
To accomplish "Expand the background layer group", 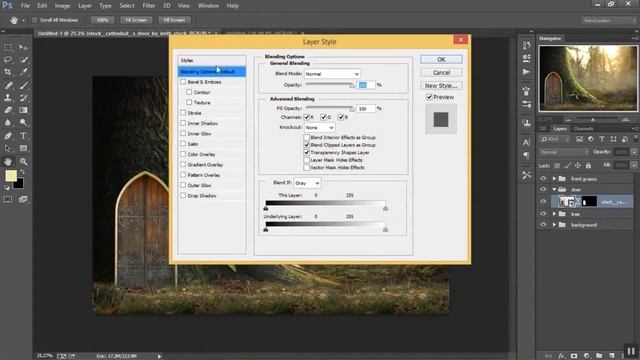I will [x=554, y=225].
